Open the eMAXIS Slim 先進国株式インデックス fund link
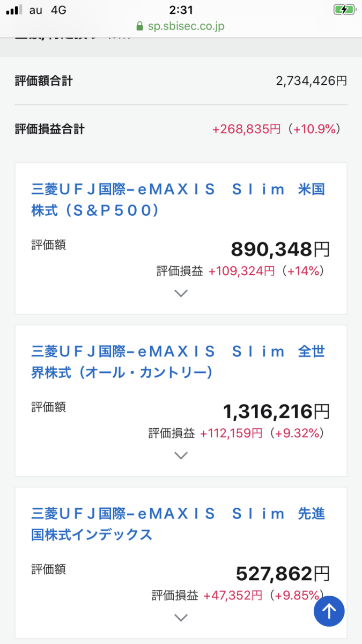The image size is (362, 644). pos(179,524)
